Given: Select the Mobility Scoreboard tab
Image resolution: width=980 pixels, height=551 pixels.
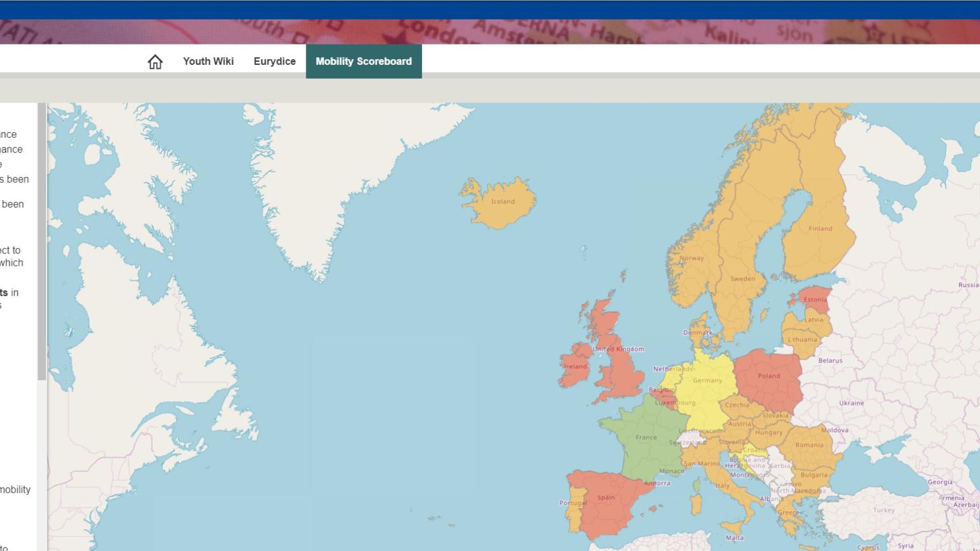Looking at the screenshot, I should click(363, 61).
